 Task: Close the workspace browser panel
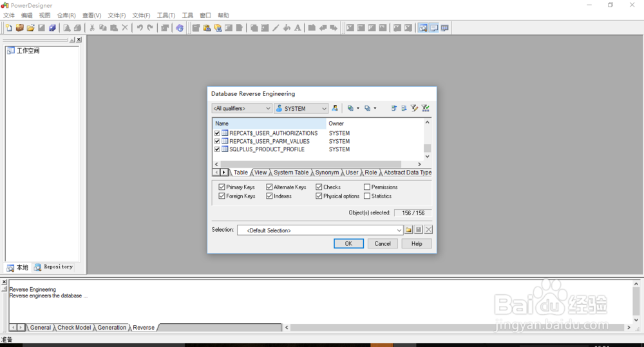coord(79,40)
